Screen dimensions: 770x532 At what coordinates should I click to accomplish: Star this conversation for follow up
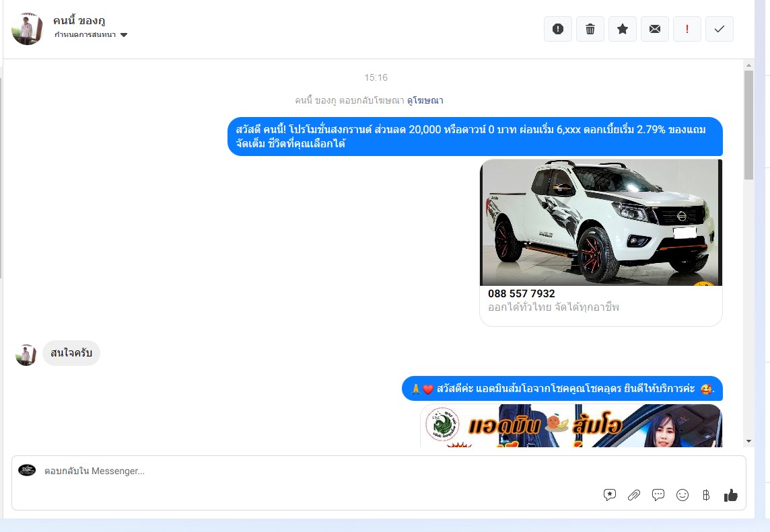pos(623,29)
